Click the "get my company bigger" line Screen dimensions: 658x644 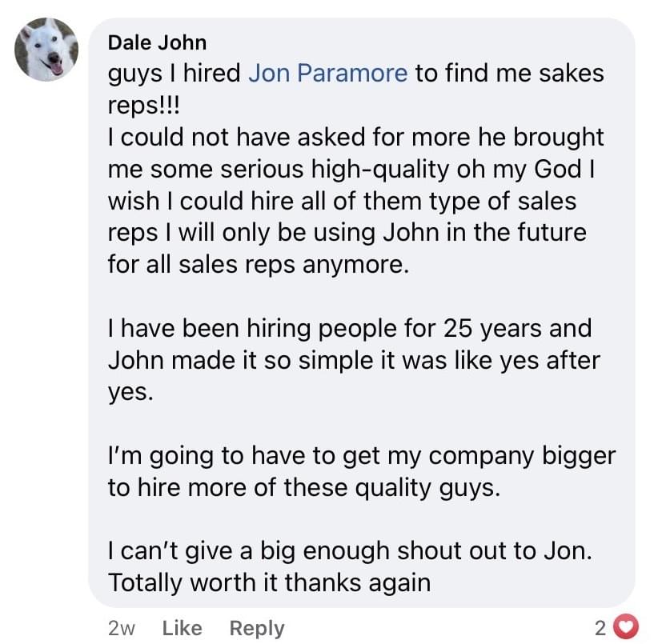pos(361,456)
